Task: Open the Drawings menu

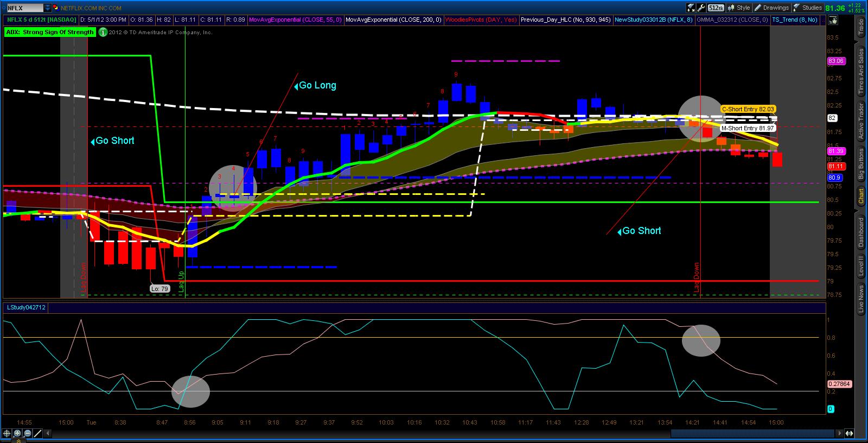Action: click(x=771, y=8)
